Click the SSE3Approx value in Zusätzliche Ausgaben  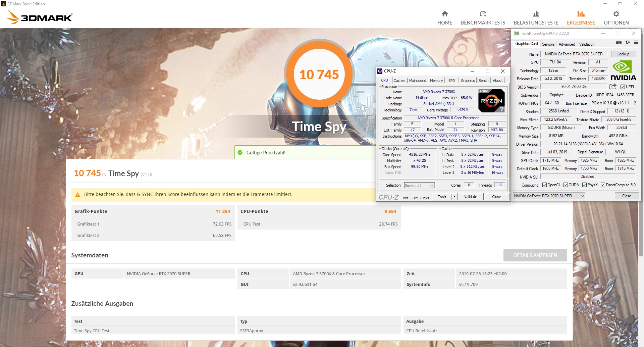[x=252, y=331]
